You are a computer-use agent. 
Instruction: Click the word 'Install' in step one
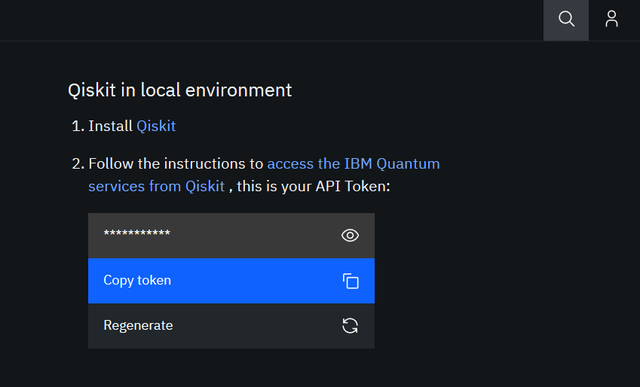pos(111,126)
